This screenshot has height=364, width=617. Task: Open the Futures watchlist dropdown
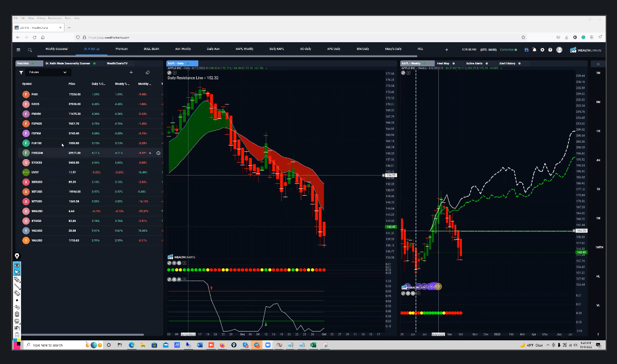pos(48,73)
